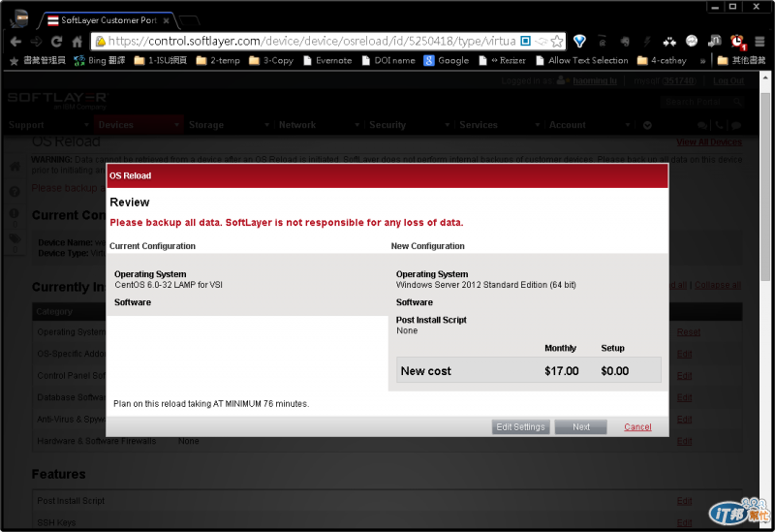This screenshot has width=775, height=532.
Task: Click the SoftLayer logo
Action: pos(57,100)
